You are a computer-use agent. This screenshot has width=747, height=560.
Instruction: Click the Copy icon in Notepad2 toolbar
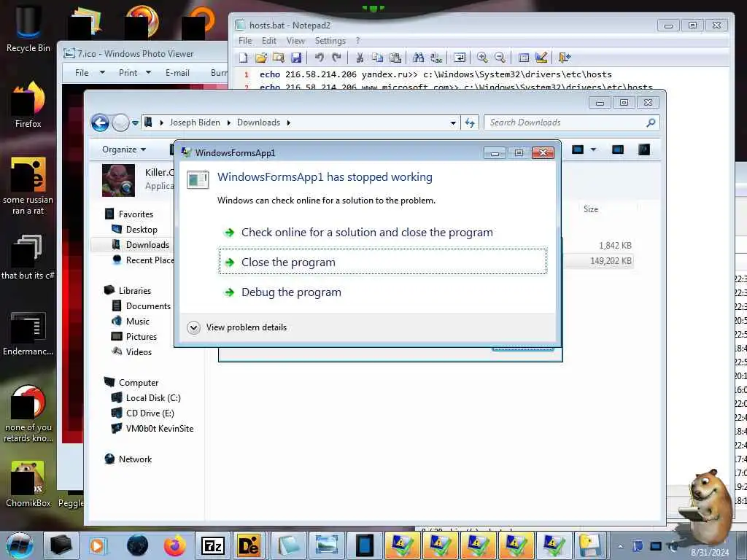(377, 58)
